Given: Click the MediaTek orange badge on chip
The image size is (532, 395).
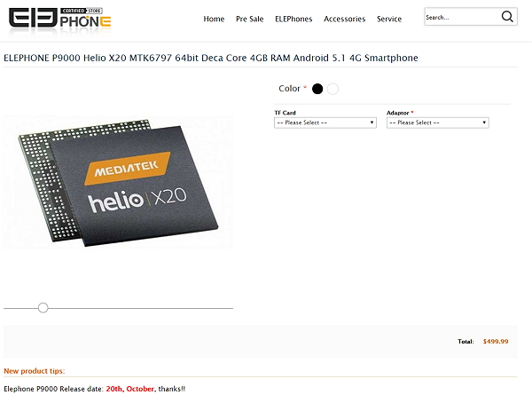Looking at the screenshot, I should click(127, 169).
